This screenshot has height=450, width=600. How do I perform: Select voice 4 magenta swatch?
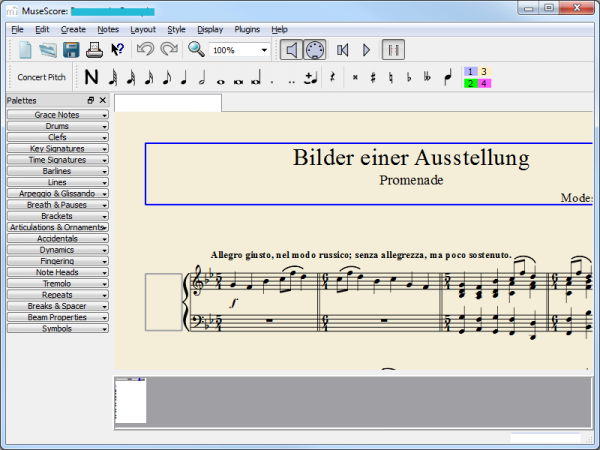pyautogui.click(x=484, y=83)
